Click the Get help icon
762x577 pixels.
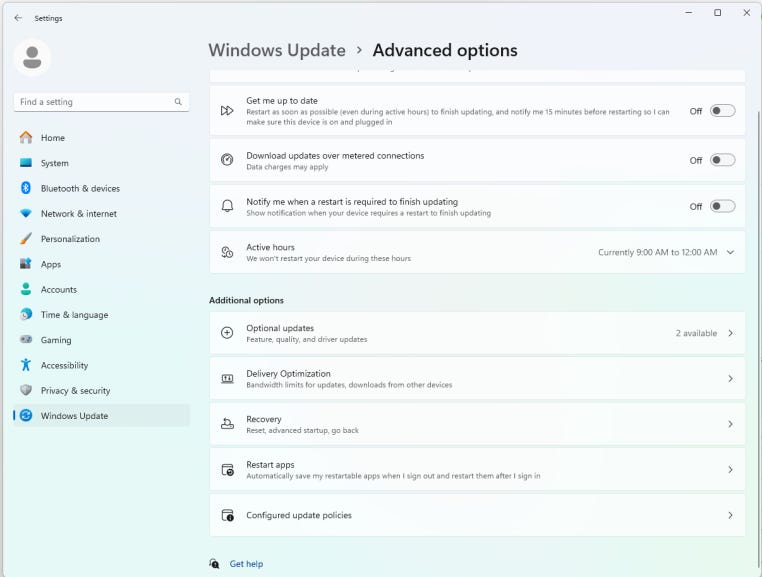coord(214,563)
